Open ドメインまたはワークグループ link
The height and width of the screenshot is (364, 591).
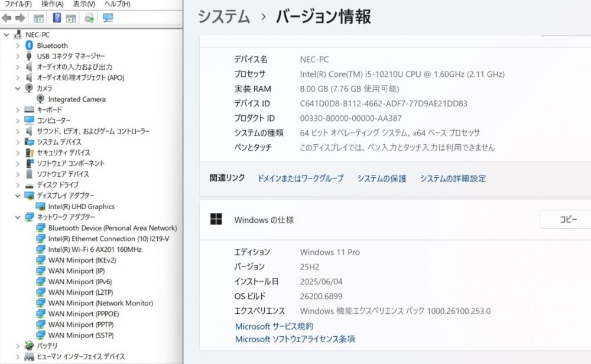(300, 178)
